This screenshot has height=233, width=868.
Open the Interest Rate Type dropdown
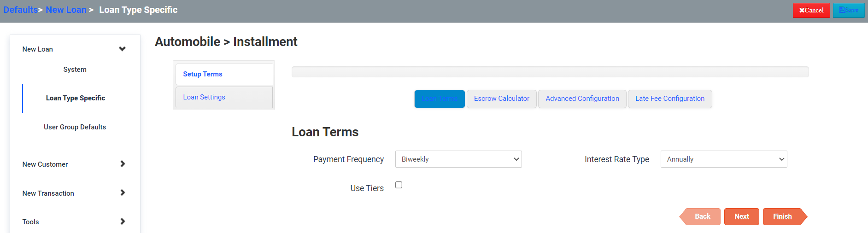(x=724, y=159)
